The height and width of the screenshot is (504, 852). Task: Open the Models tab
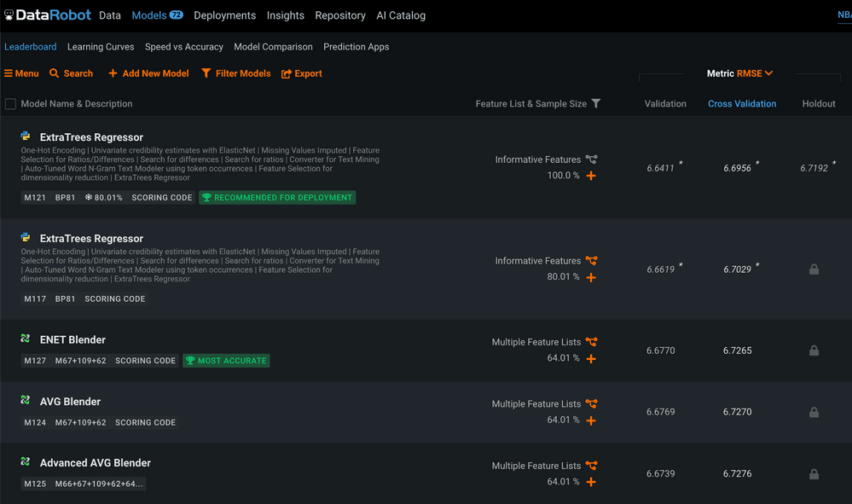[x=149, y=15]
